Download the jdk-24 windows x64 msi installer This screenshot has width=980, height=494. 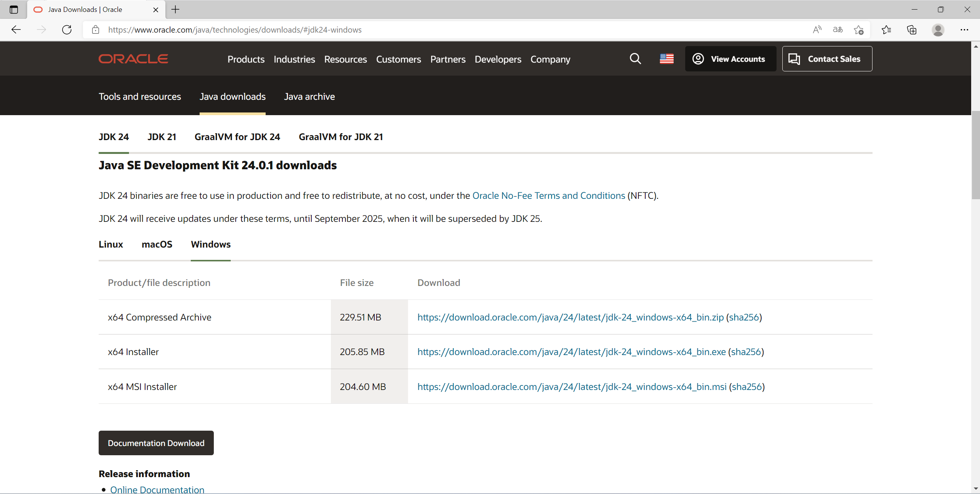572,387
